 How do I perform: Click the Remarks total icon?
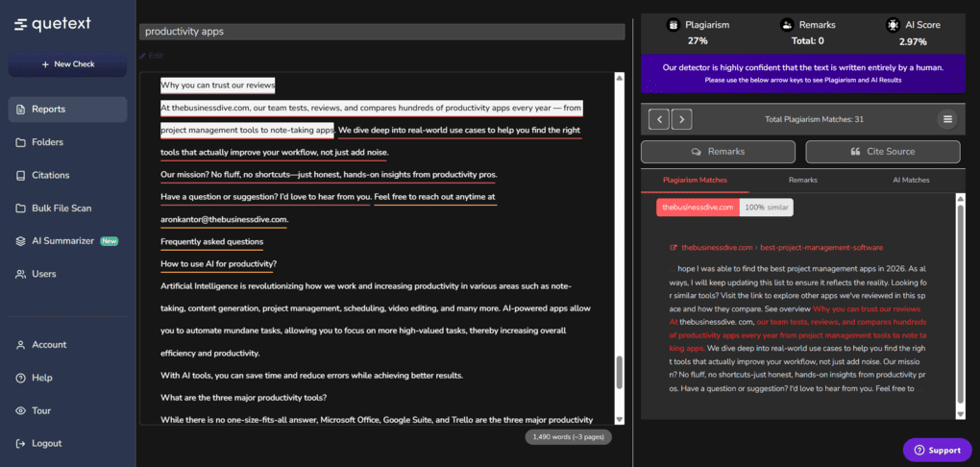coord(786,25)
